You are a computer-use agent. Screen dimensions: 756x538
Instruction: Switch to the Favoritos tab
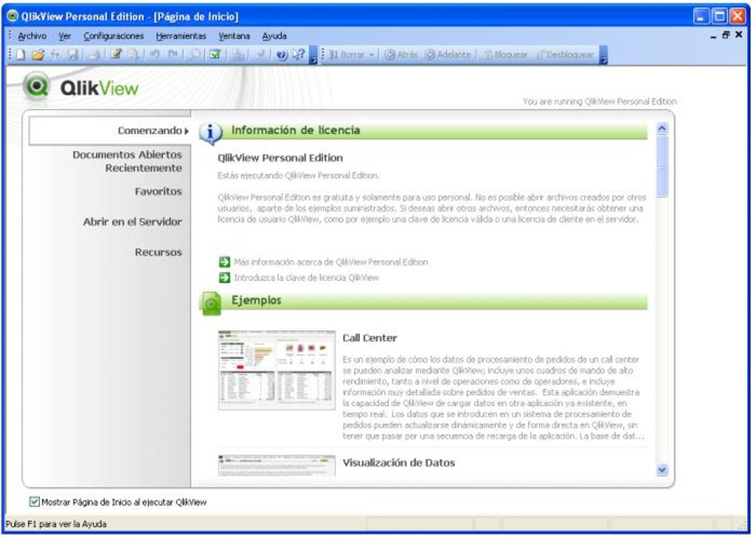158,191
